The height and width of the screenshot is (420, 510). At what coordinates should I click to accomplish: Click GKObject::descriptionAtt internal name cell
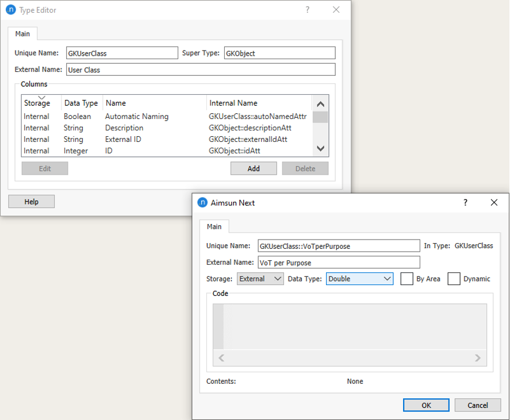pos(250,128)
